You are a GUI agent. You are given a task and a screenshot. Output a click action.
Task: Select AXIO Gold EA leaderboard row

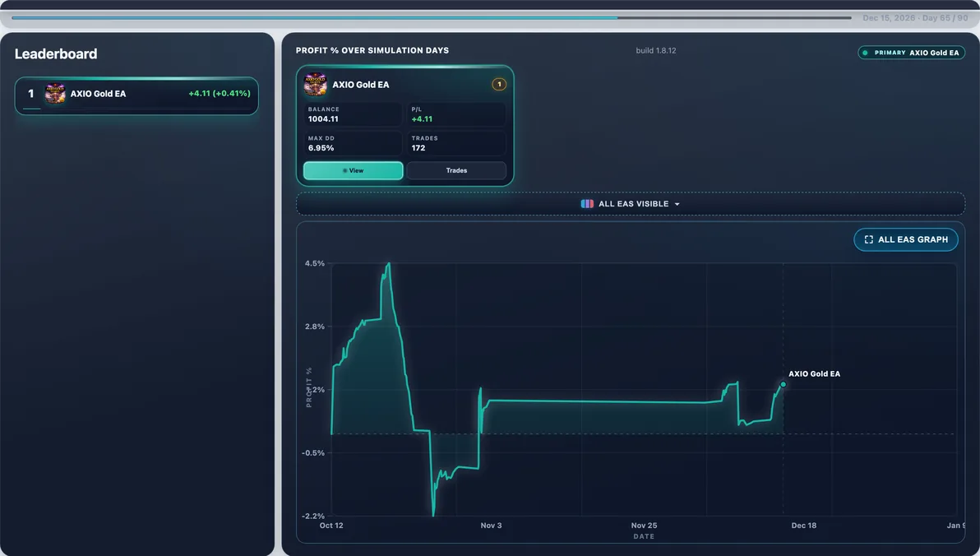click(x=136, y=95)
